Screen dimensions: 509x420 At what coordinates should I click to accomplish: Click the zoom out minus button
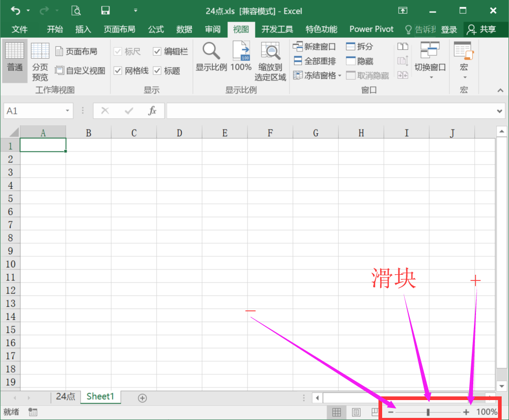pos(391,412)
